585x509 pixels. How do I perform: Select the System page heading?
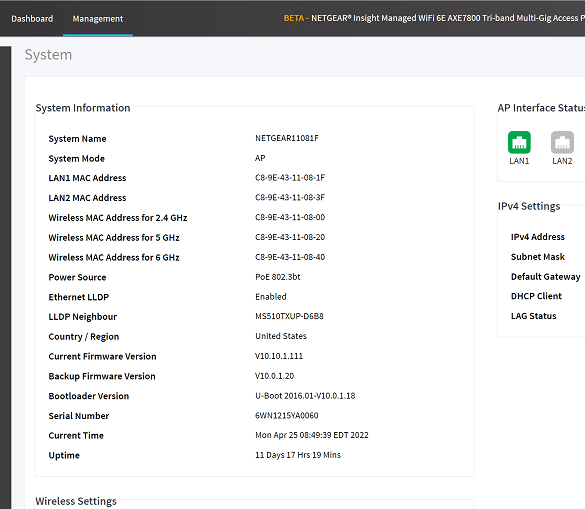(48, 55)
